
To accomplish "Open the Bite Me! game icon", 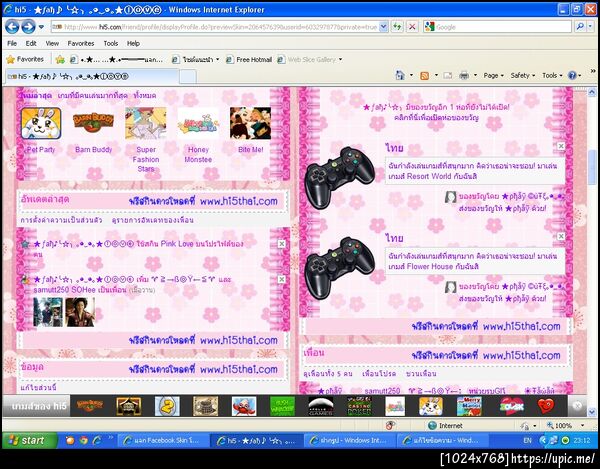I will coord(250,123).
